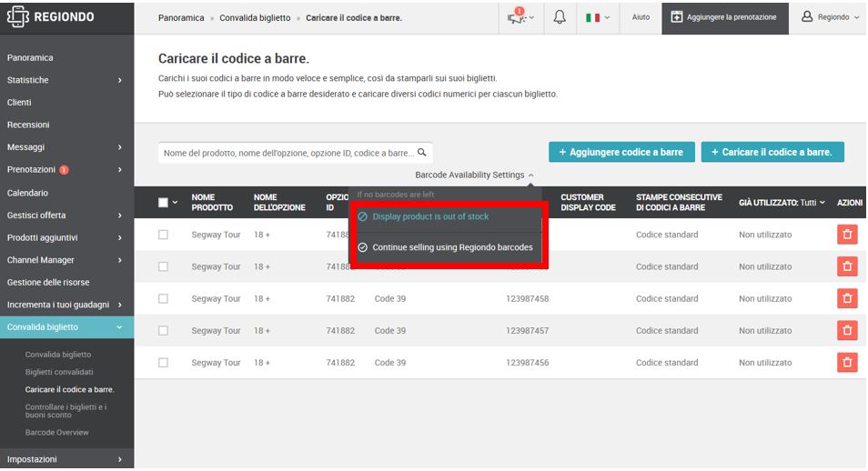Expand Gestisci offerta sidebar menu
This screenshot has width=868, height=471.
pos(67,215)
